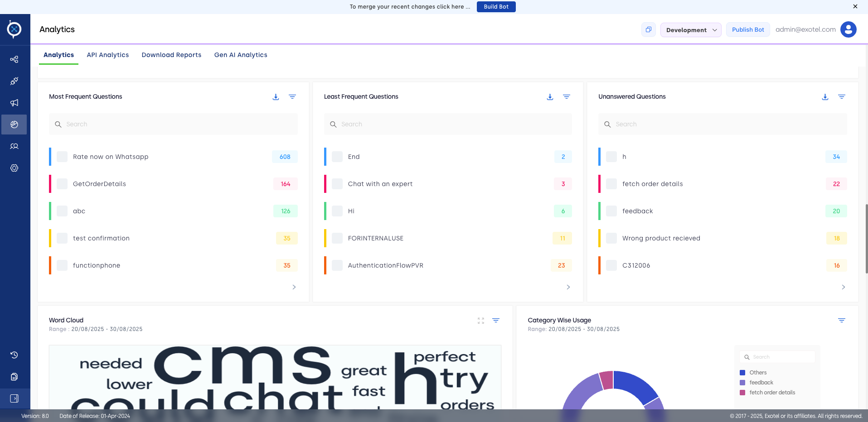Open the settings gear sidebar icon
Viewport: 868px width, 422px height.
[14, 168]
